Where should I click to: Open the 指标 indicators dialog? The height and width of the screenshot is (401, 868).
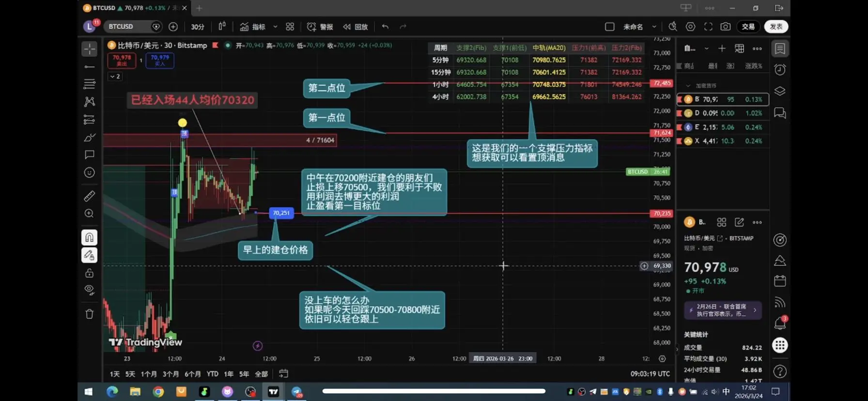coord(253,27)
